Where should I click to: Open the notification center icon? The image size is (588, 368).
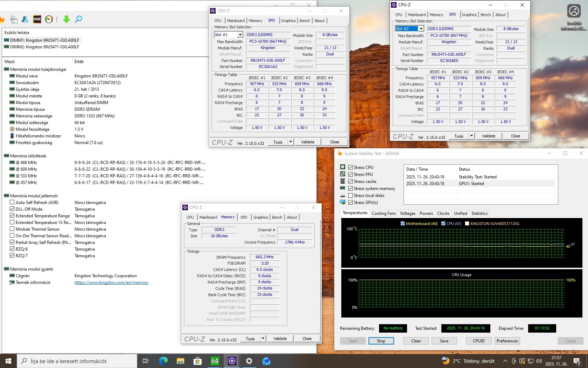(x=577, y=361)
